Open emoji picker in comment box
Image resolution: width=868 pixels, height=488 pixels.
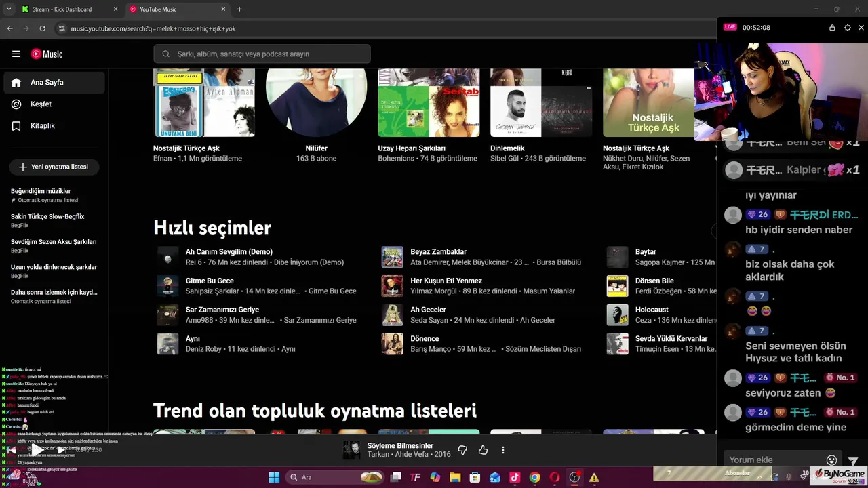click(x=831, y=460)
